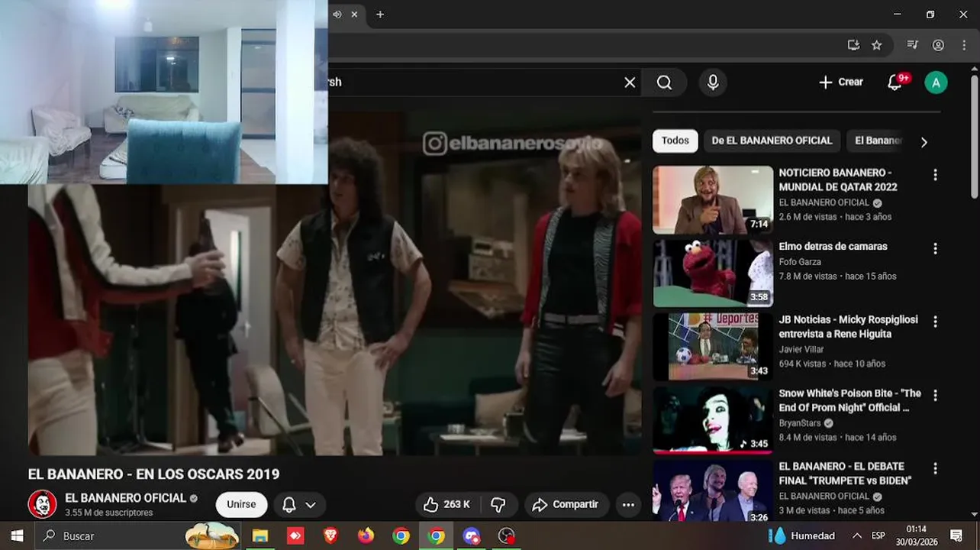Click thumbnail of NOTICIERO BANANERO 7:14
980x550 pixels.
coord(713,199)
